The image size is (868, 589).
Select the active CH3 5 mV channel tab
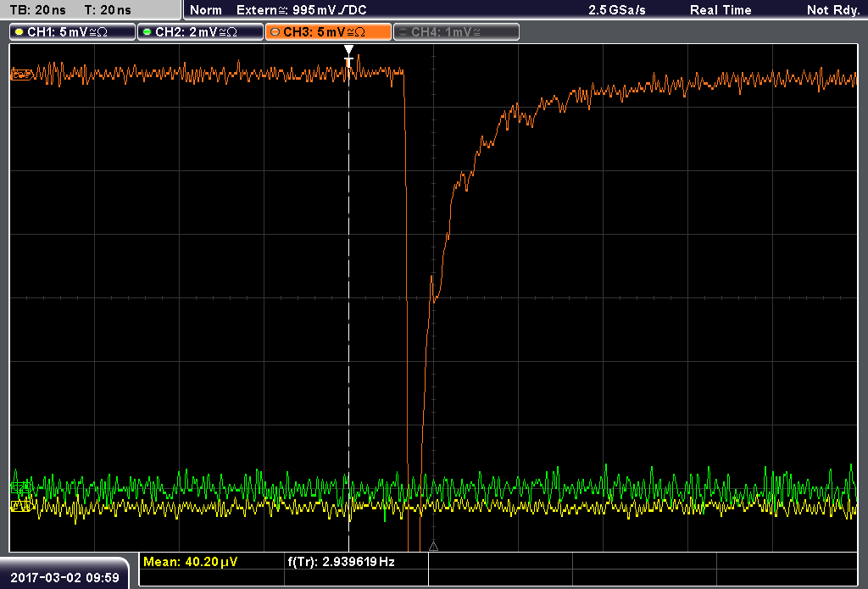point(328,32)
